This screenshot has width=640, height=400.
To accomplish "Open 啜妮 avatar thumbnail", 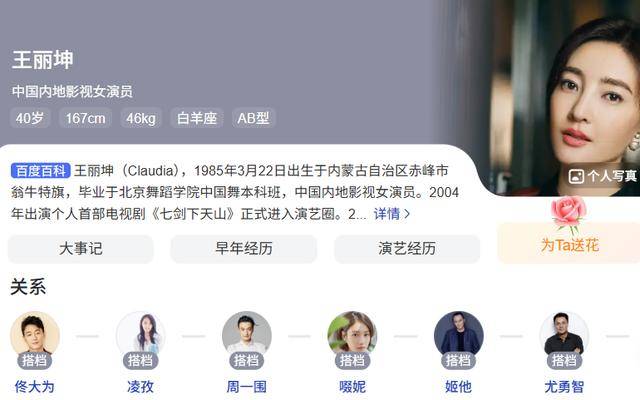I will point(352,335).
